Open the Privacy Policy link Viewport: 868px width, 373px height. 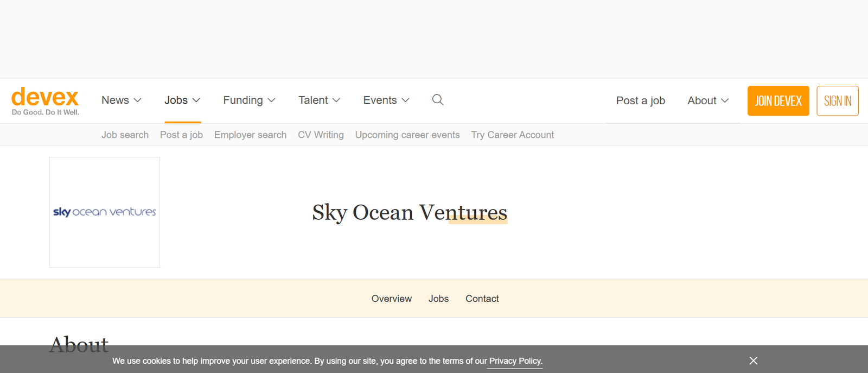coord(515,361)
